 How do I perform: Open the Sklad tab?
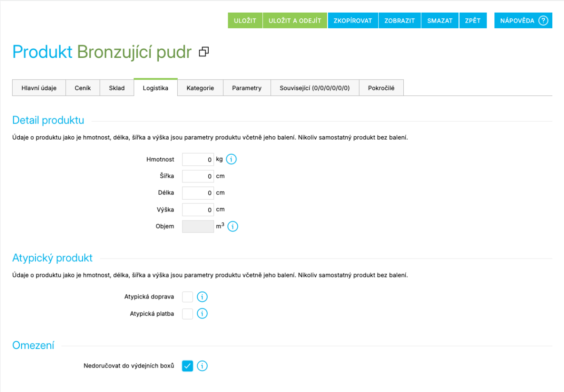click(x=117, y=88)
